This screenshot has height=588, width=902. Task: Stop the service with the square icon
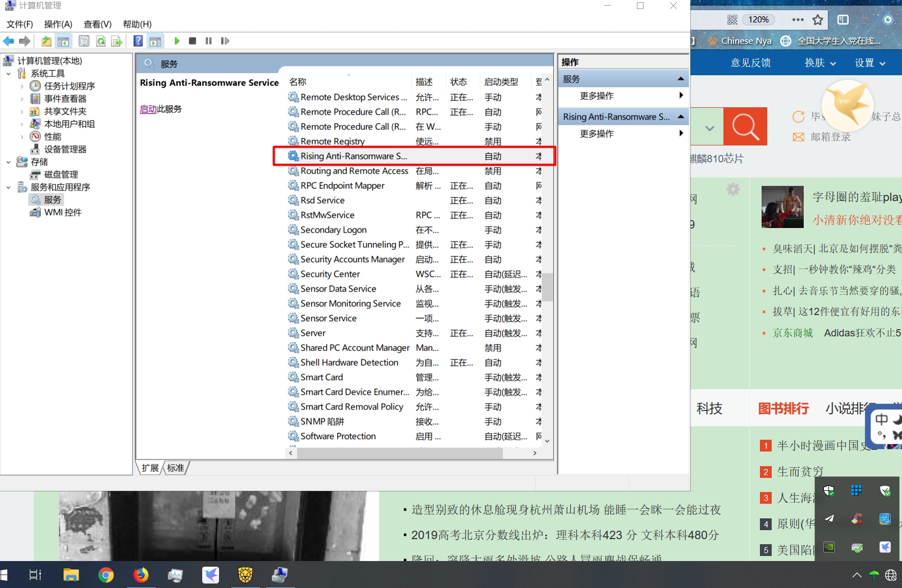193,41
